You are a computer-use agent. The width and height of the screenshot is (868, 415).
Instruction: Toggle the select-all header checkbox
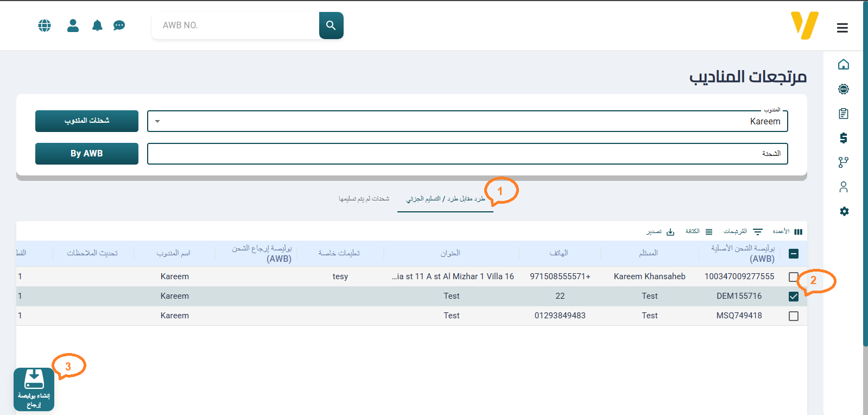pyautogui.click(x=794, y=254)
